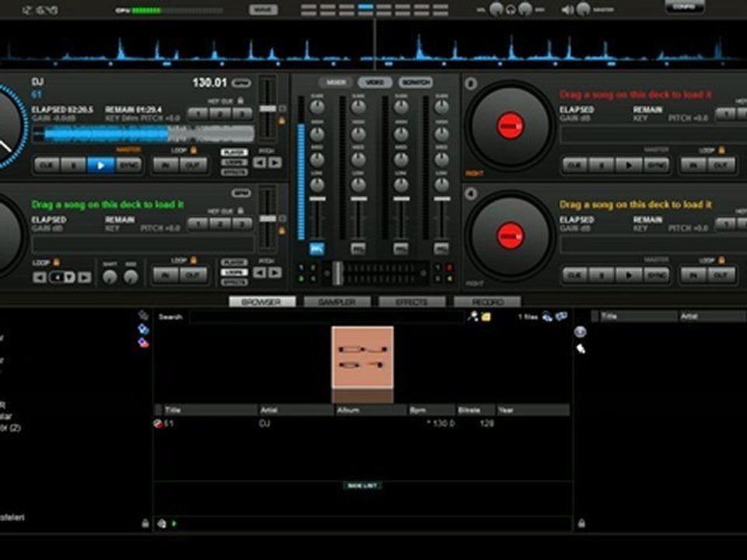Click the blue song waveform on deck 1
Screen dimensions: 747x560
143,135
